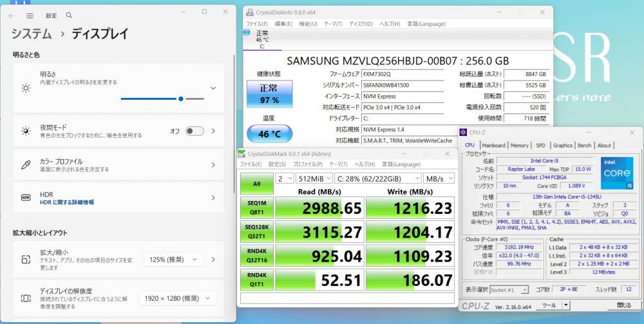Click the back arrow in Settings
The height and width of the screenshot is (324, 644).
click(11, 15)
